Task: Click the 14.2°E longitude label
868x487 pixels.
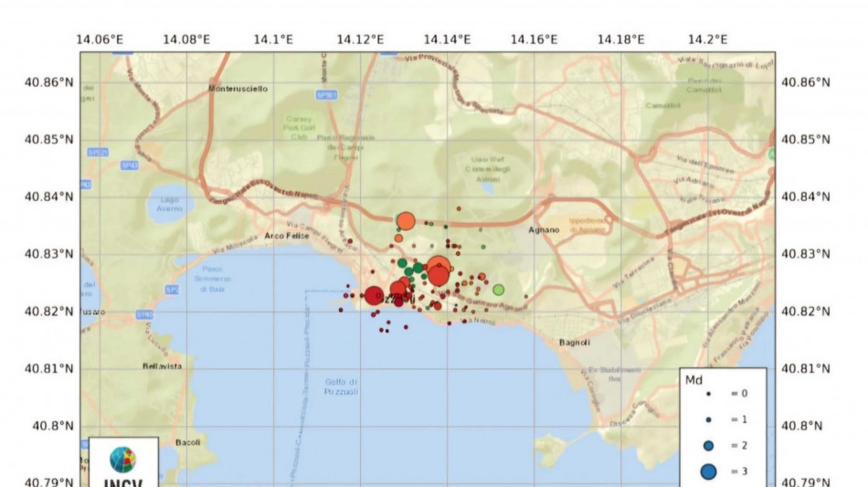Action: tap(707, 40)
